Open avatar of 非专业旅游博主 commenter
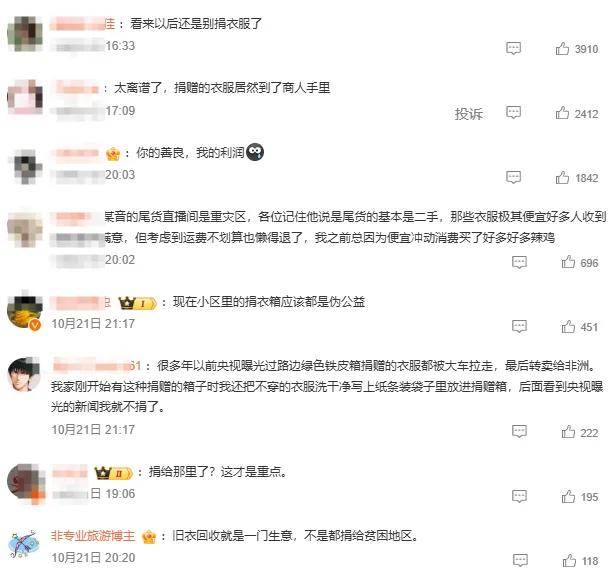The height and width of the screenshot is (575, 611). [24, 544]
